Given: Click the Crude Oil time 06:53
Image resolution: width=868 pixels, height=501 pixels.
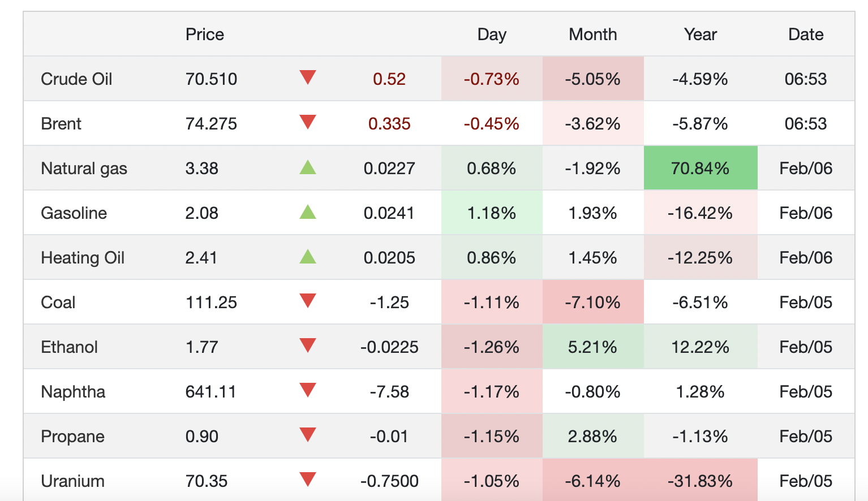Looking at the screenshot, I should coord(806,79).
